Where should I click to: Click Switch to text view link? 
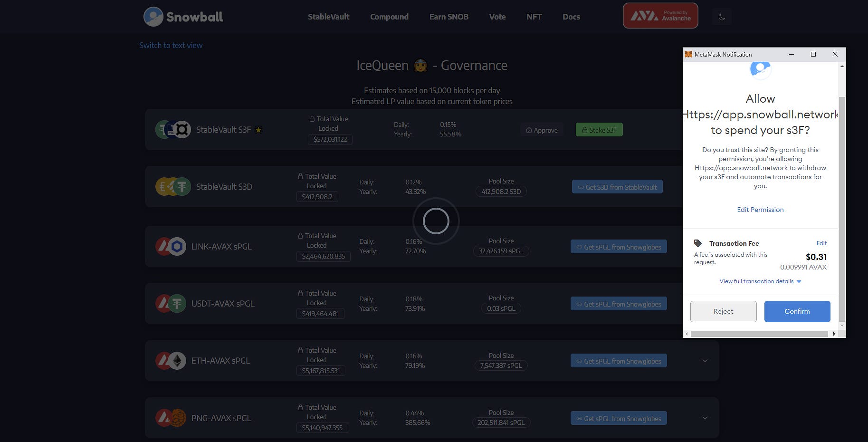click(171, 45)
